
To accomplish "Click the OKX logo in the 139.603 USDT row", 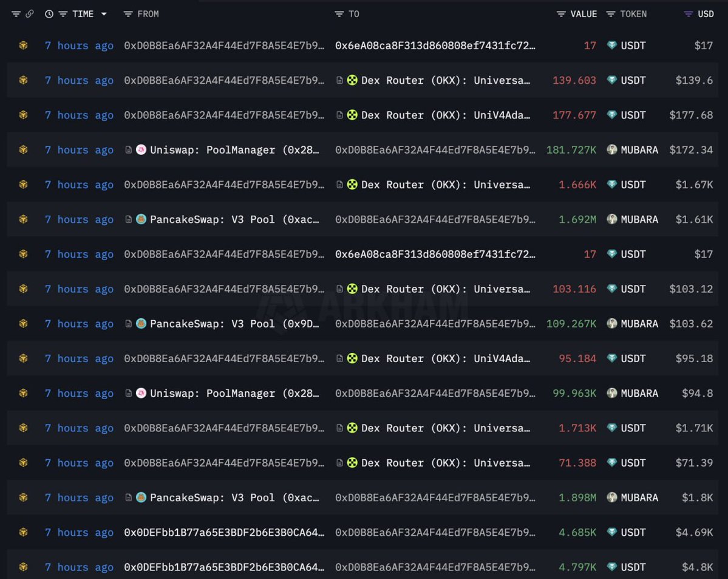I will (x=352, y=80).
